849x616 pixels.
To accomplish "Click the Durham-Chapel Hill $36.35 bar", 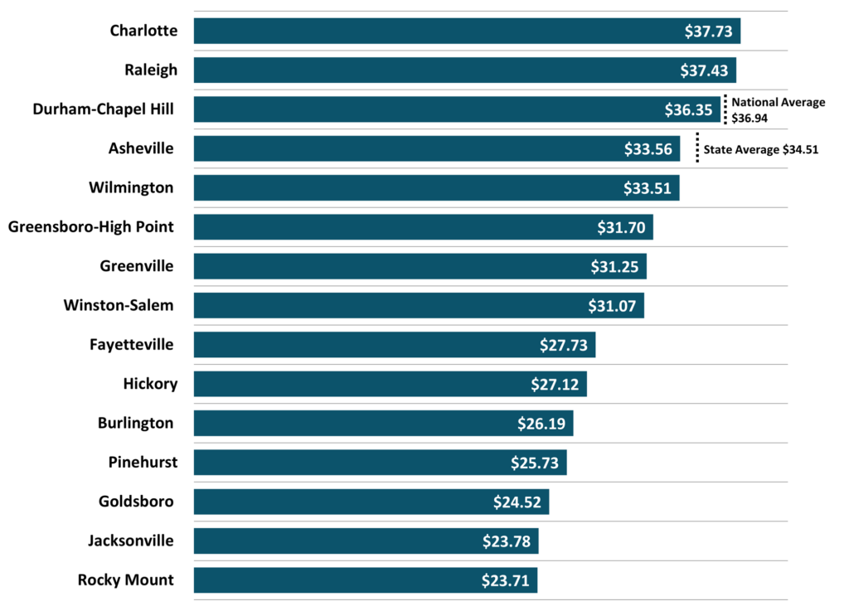I will coord(457,109).
